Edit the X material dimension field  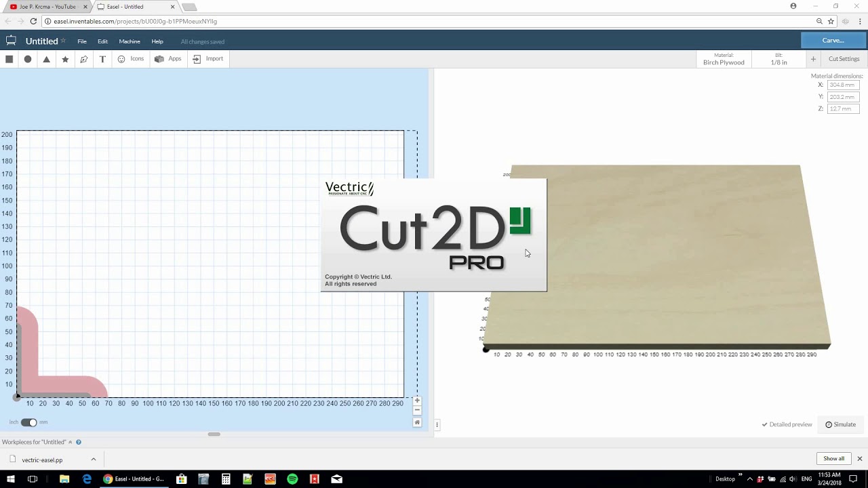[843, 85]
